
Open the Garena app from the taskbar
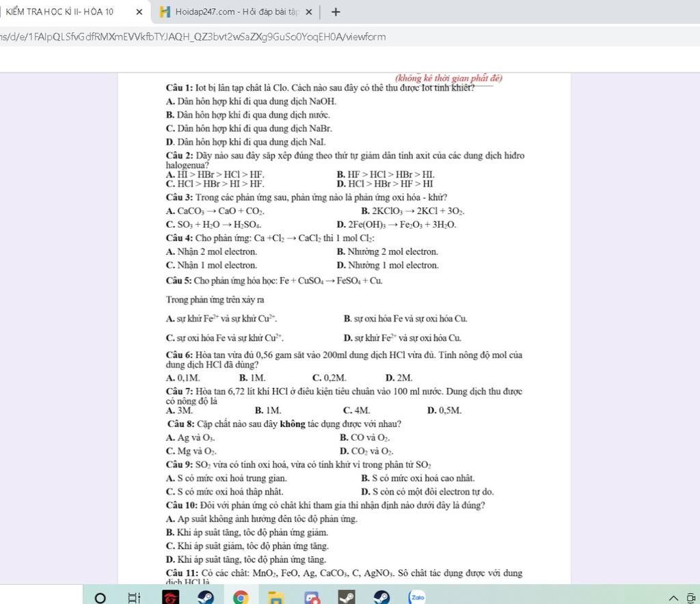click(170, 597)
